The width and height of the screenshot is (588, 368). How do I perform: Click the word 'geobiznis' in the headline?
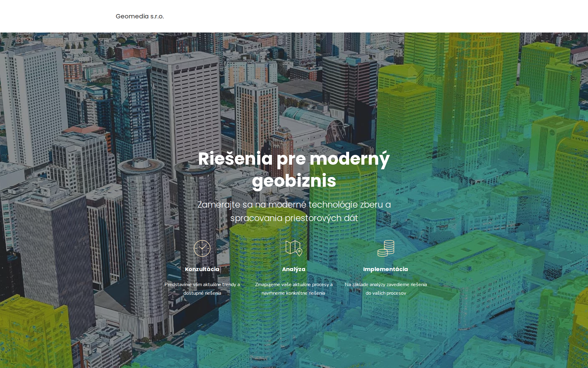pyautogui.click(x=294, y=181)
